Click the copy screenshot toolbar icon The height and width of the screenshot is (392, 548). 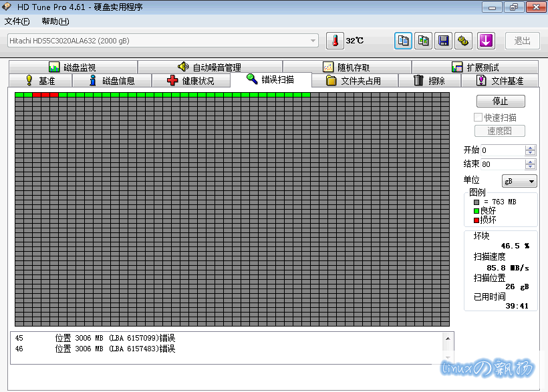423,41
